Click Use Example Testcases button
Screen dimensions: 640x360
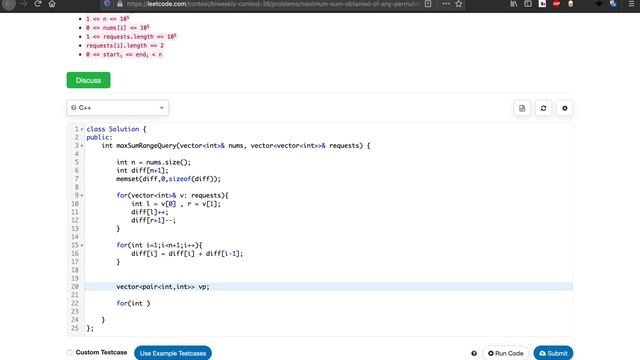point(173,353)
